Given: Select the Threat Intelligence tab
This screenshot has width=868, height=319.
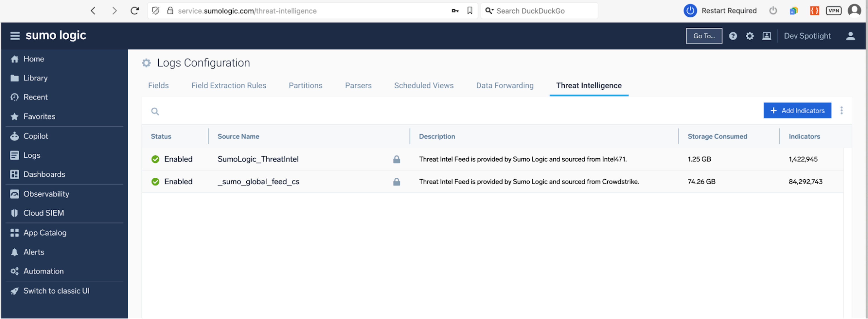Looking at the screenshot, I should [x=589, y=86].
